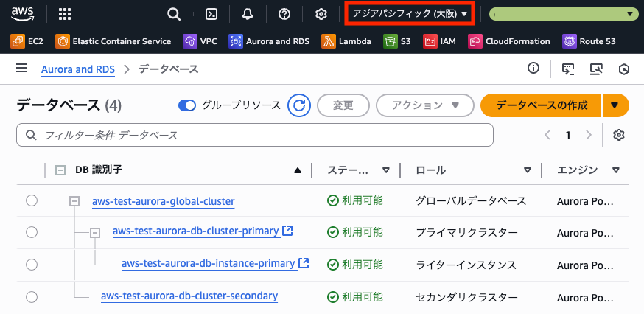Click the グローバルデータベース role cell

click(x=471, y=201)
